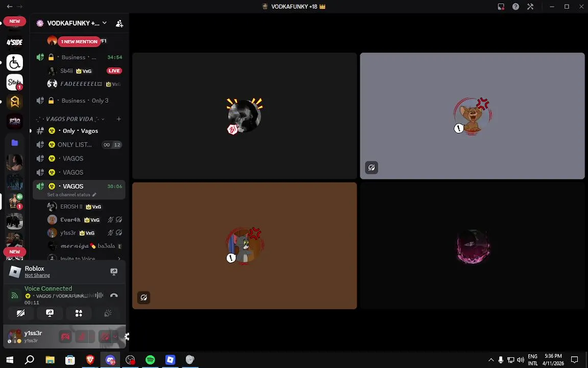
Task: Open Spotify from the taskbar
Action: coord(150,360)
